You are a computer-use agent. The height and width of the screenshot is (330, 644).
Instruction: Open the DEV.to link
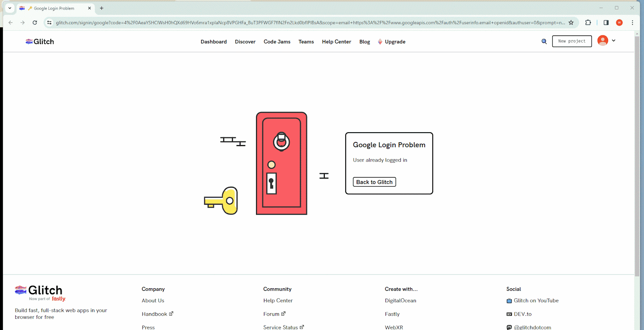click(x=519, y=314)
